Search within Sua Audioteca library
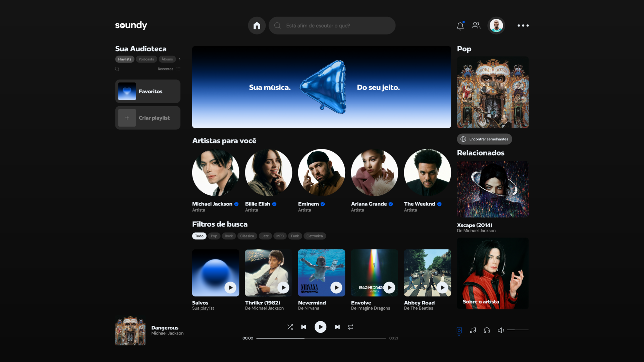This screenshot has height=362, width=644. click(x=117, y=69)
